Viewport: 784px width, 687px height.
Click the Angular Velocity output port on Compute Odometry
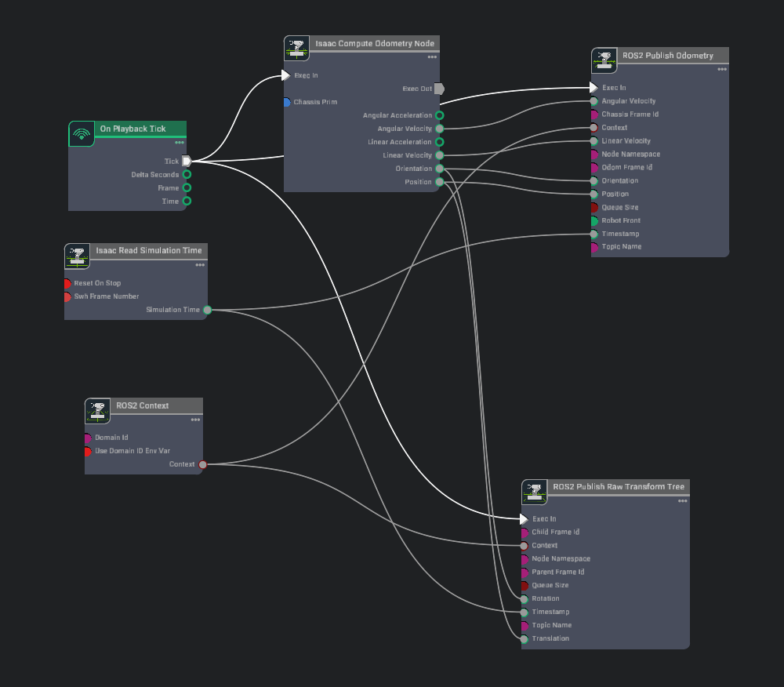point(440,129)
